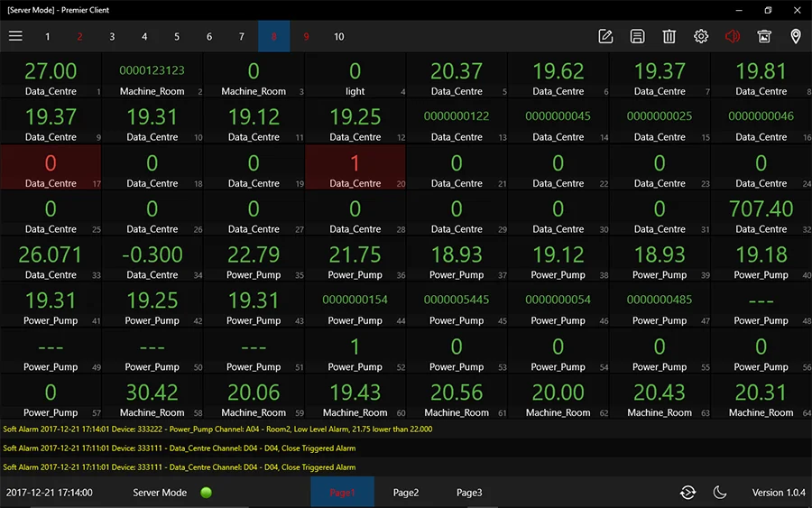Click the edit layout pencil icon
Viewport: 812px width, 508px height.
tap(605, 36)
